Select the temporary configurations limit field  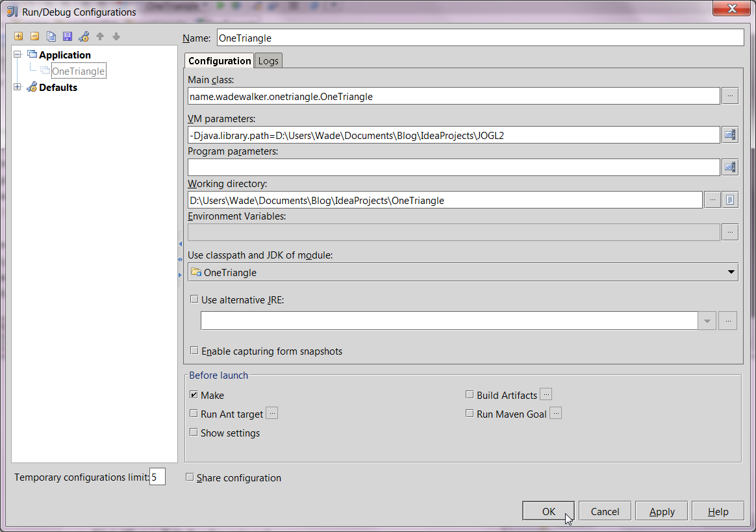(157, 476)
